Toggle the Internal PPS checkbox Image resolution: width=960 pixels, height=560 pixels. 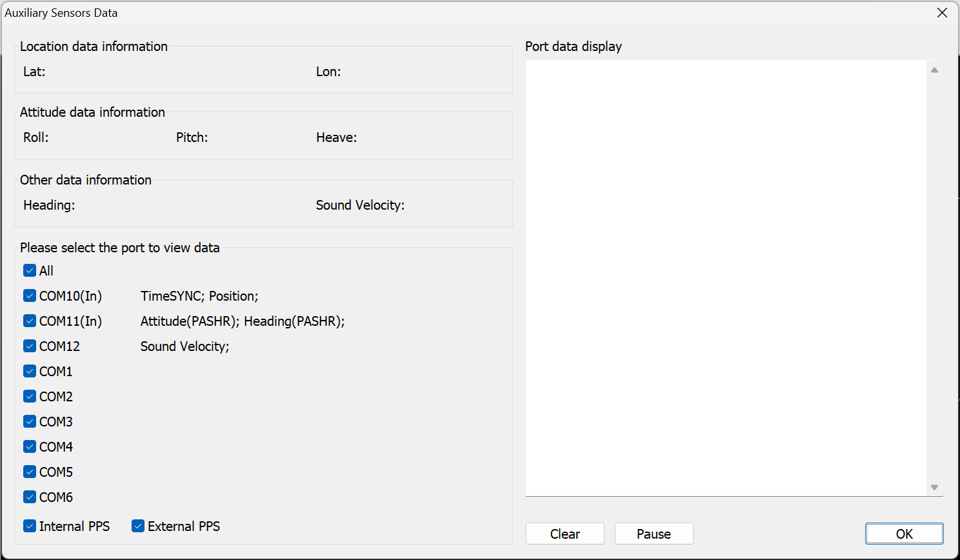pyautogui.click(x=30, y=526)
